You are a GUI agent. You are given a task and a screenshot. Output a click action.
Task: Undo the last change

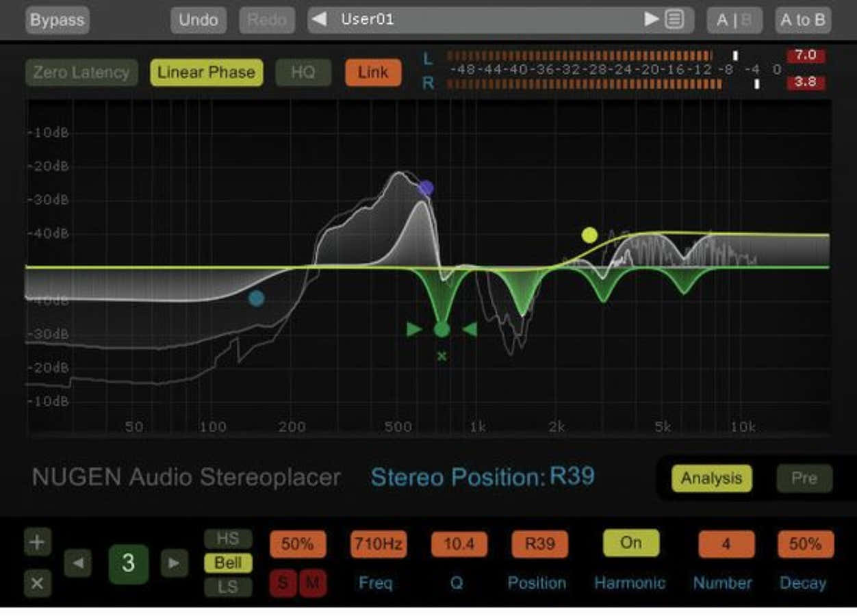click(198, 20)
